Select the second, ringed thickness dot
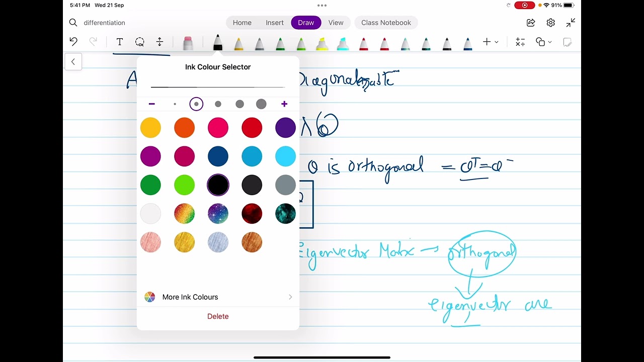Screen dimensions: 644x362 (x=196, y=104)
